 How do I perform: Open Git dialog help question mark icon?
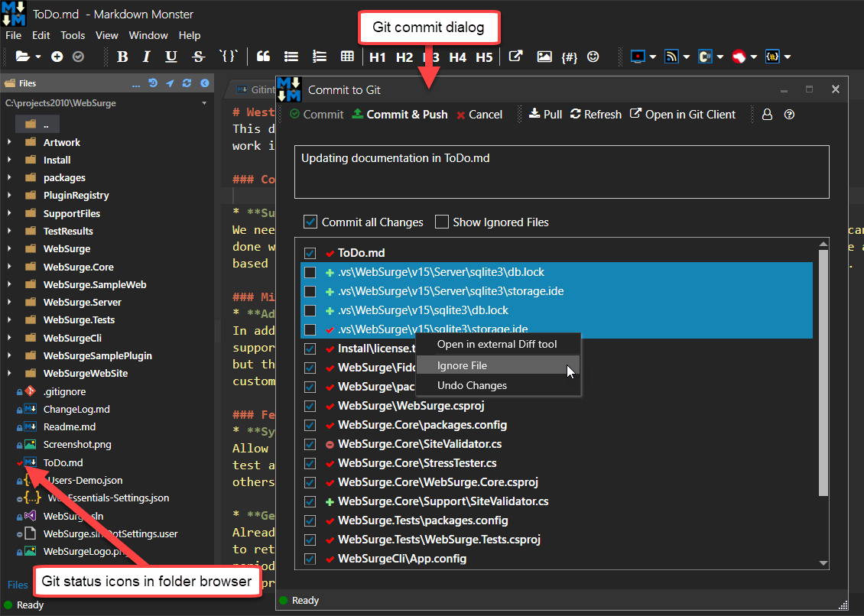tap(790, 115)
